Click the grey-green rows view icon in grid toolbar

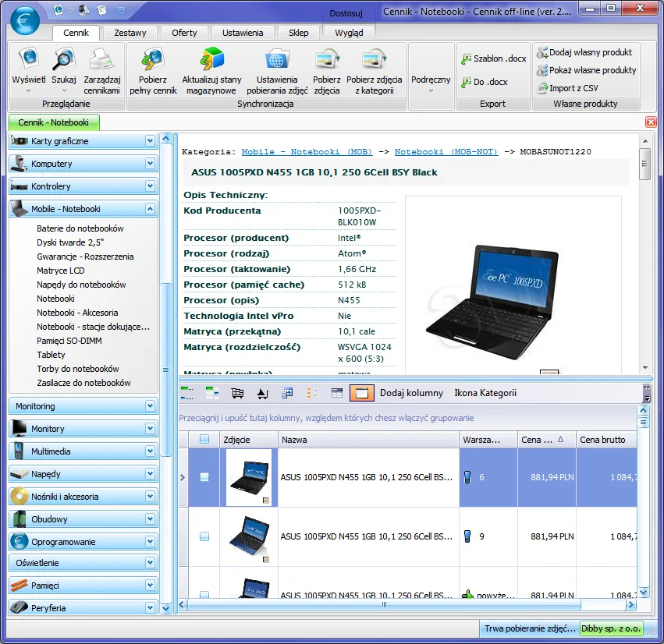pos(212,393)
